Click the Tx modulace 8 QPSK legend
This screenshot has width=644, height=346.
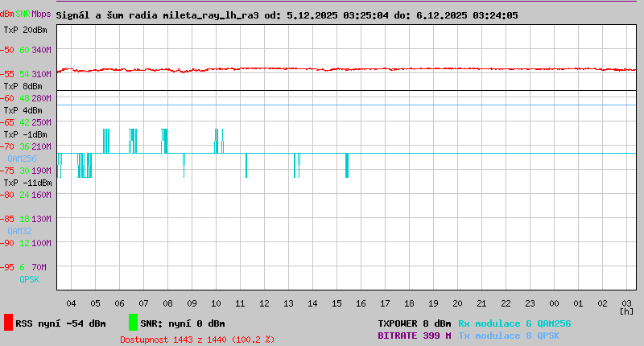click(x=509, y=336)
